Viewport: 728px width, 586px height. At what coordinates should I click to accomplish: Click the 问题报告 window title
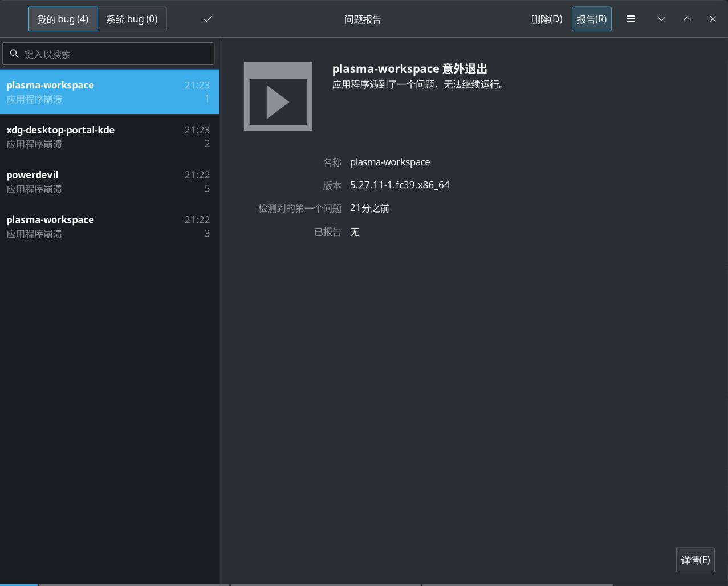(x=363, y=19)
